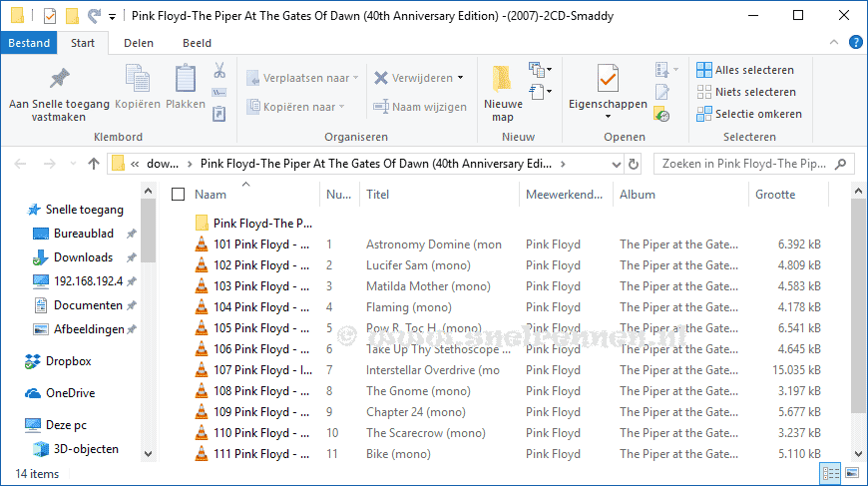
Task: Toggle the select-all checkbox in header
Action: (179, 195)
